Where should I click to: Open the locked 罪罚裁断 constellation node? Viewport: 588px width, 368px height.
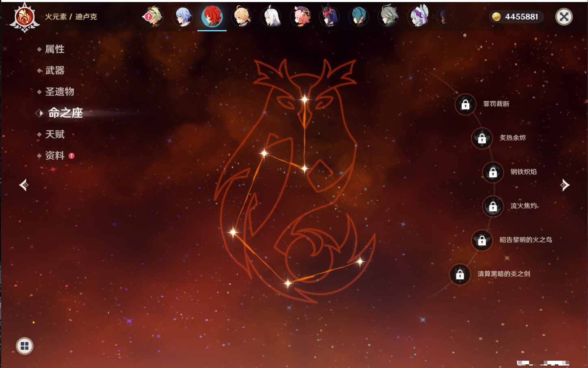465,105
